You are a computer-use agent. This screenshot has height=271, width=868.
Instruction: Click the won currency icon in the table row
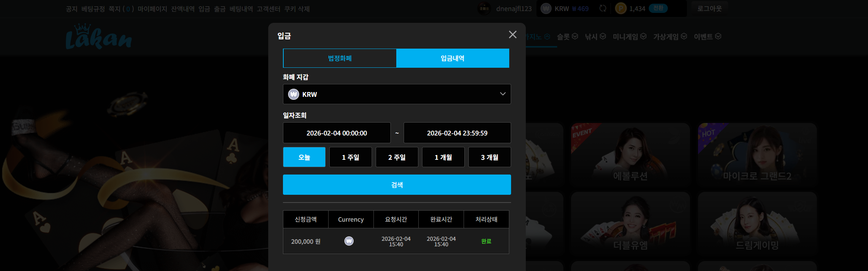point(349,241)
